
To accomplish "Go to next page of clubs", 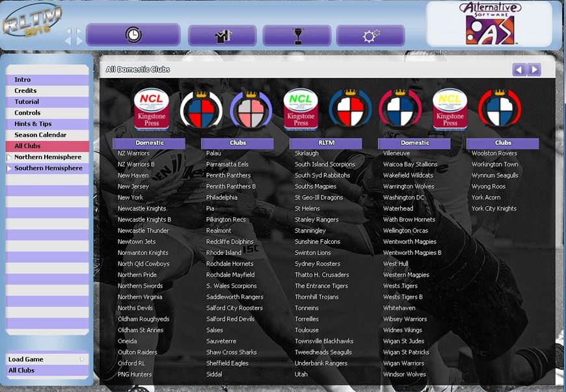I will (x=534, y=70).
